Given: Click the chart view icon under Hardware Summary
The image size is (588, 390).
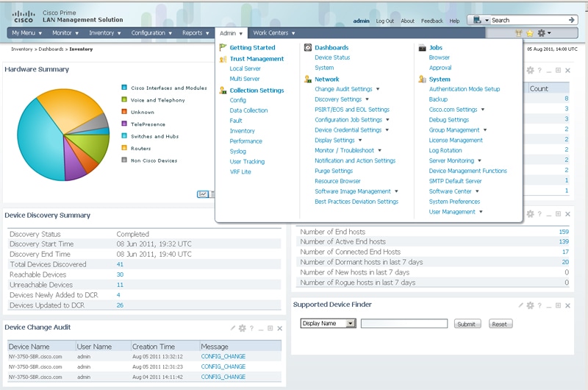Looking at the screenshot, I should 203,194.
